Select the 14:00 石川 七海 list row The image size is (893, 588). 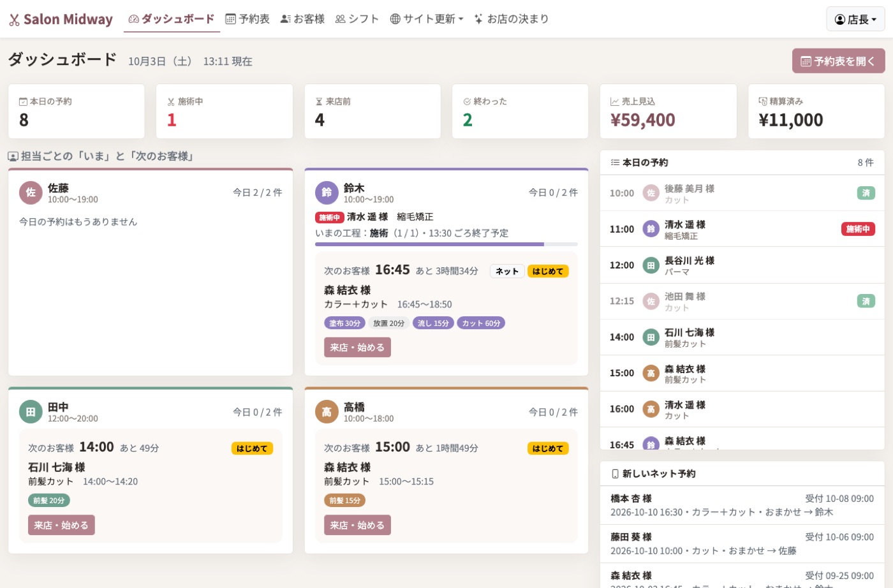[x=742, y=337]
